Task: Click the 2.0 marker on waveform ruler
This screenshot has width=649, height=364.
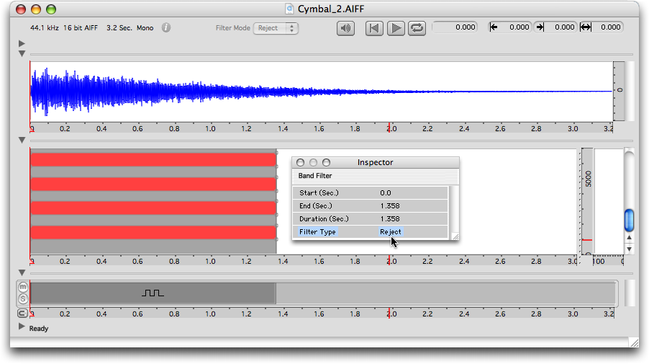Action: pyautogui.click(x=391, y=128)
